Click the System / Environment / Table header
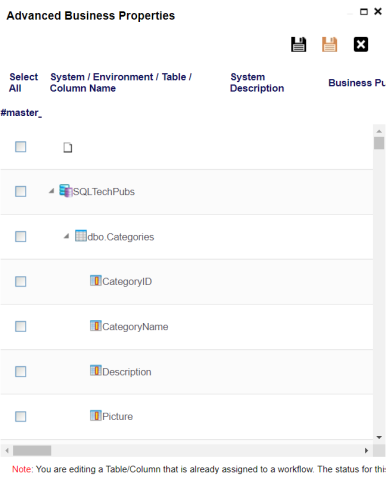The height and width of the screenshot is (483, 386). [121, 82]
